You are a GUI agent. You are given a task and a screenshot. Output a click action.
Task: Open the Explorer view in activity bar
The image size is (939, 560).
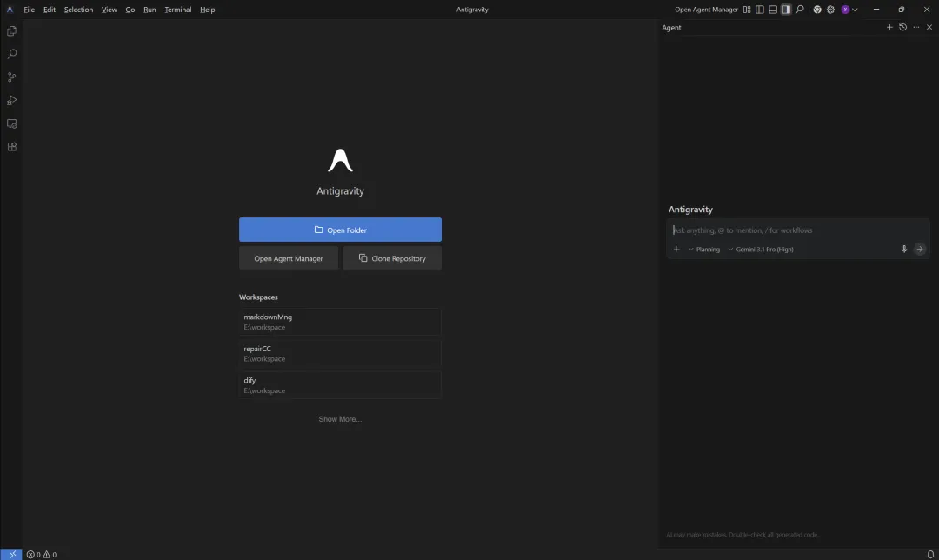[x=11, y=31]
